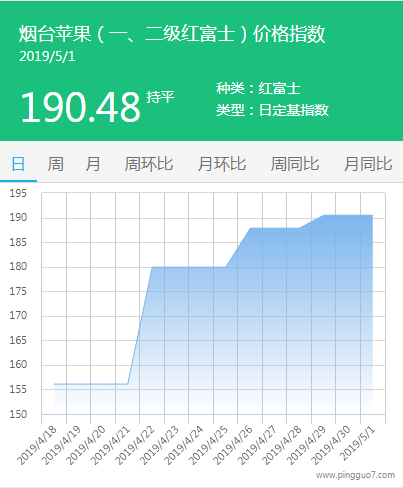403x488 pixels.
Task: Open the 月环比 tab
Action: pos(222,164)
